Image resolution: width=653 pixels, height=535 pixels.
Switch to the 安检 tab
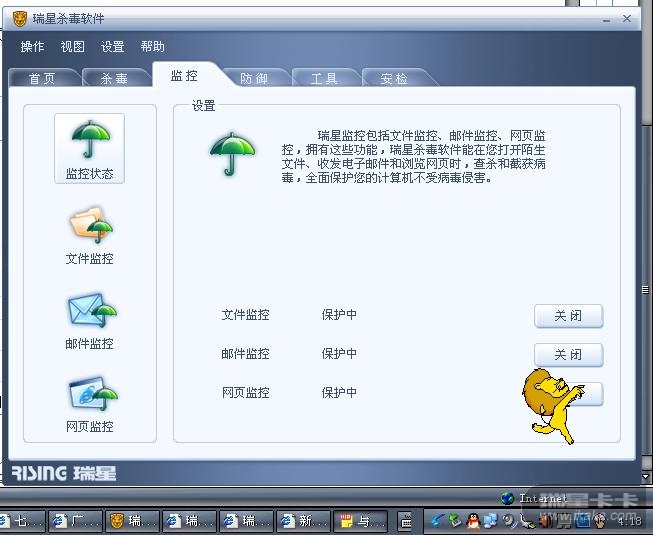pyautogui.click(x=394, y=78)
